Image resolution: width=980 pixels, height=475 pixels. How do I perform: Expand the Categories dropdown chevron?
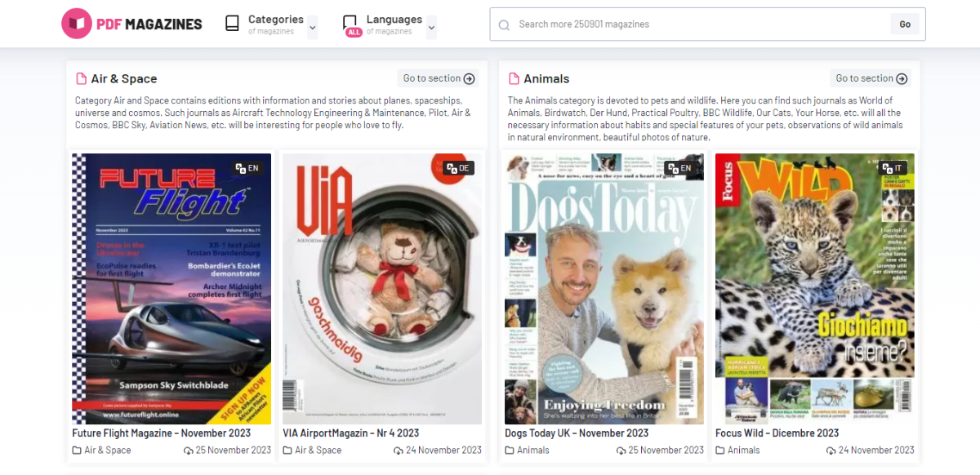tap(312, 28)
